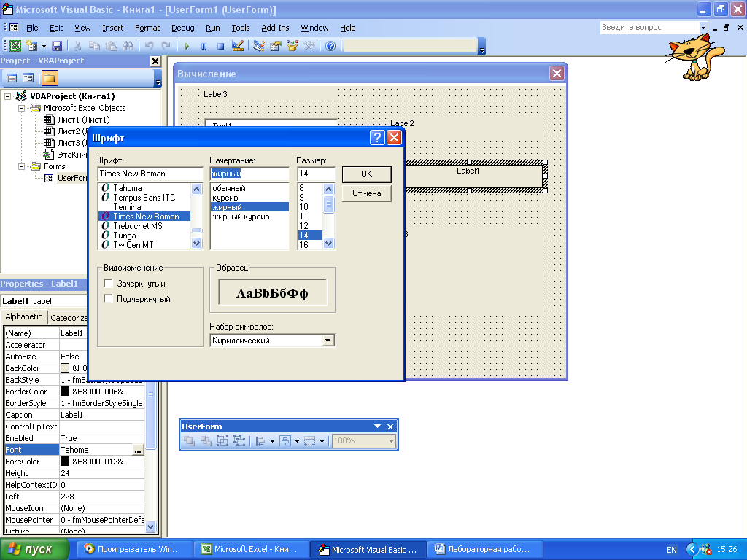This screenshot has width=747, height=560.
Task: Click Bring To Front icon in UserForm toolbar
Action: [189, 441]
